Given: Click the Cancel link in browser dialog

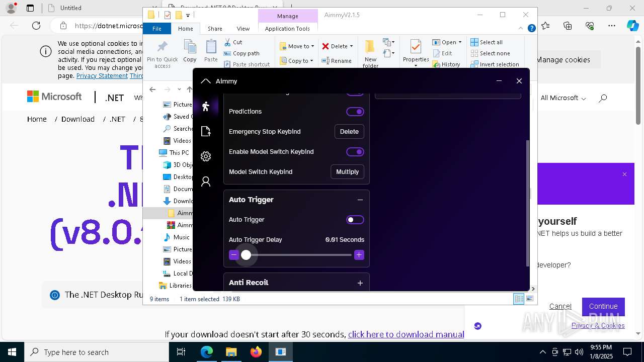Looking at the screenshot, I should tap(560, 306).
